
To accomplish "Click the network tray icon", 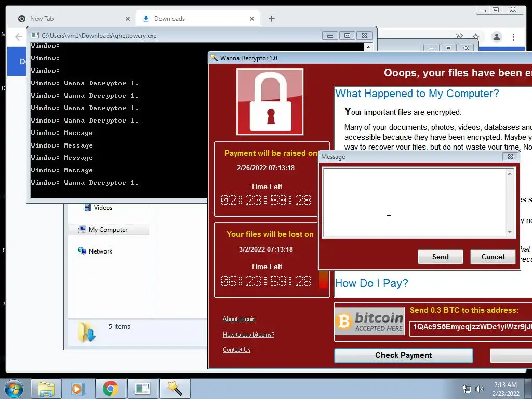I will pyautogui.click(x=467, y=389).
